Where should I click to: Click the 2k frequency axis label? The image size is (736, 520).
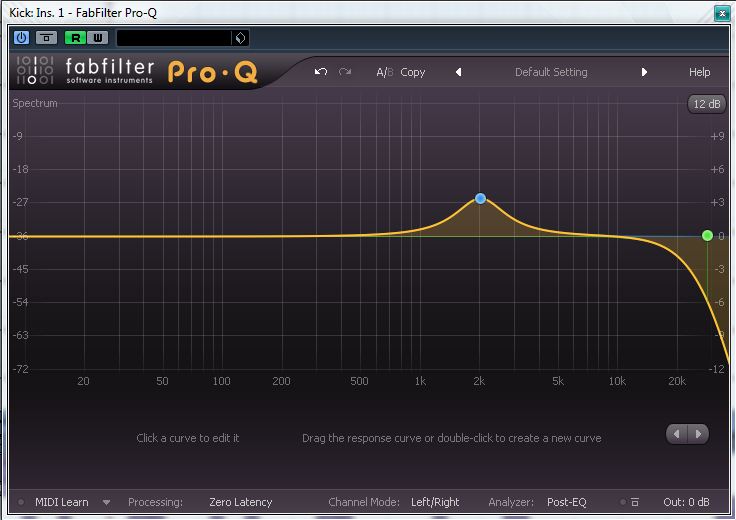[479, 381]
